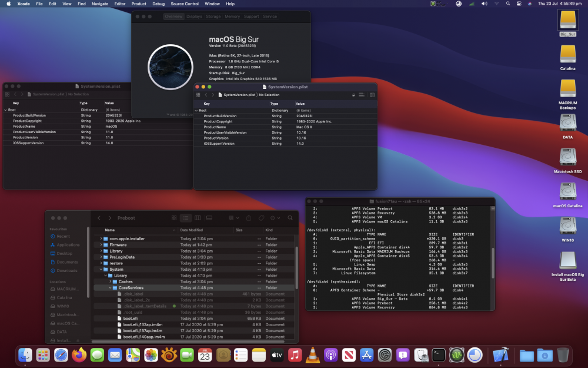The image size is (588, 368).
Task: Select WIN10 volume in Finder sidebar
Action: tap(63, 306)
